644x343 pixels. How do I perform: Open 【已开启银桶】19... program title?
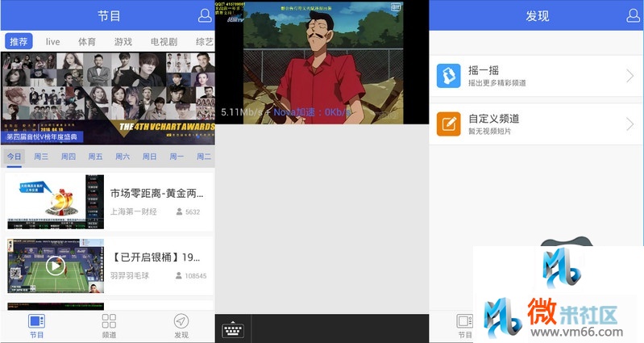coord(156,257)
